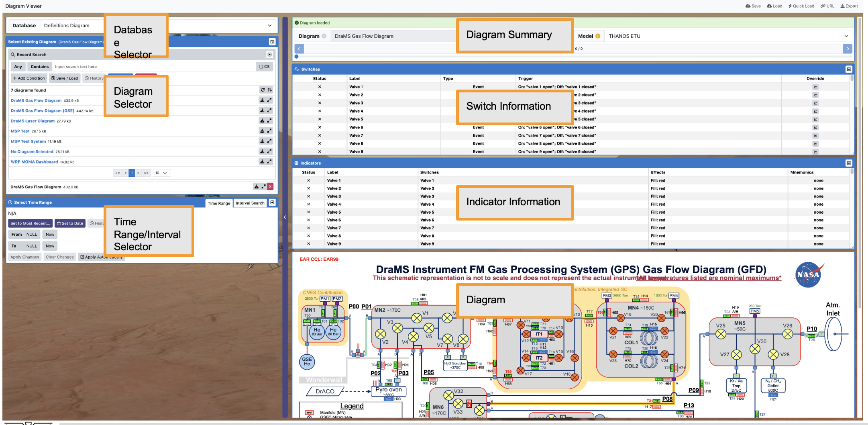Switch to the Interval Search tab
This screenshot has width=868, height=425.
click(x=250, y=203)
